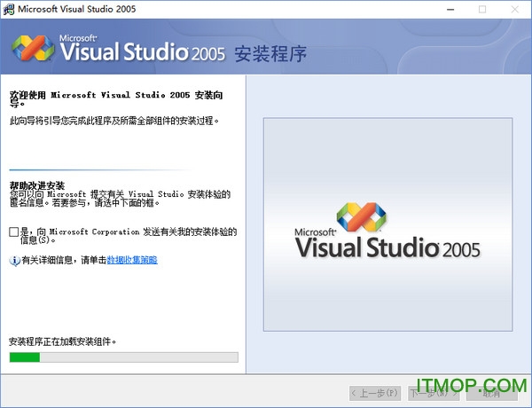Close the Visual Studio 2005 installer window
The width and height of the screenshot is (532, 408).
[x=516, y=10]
